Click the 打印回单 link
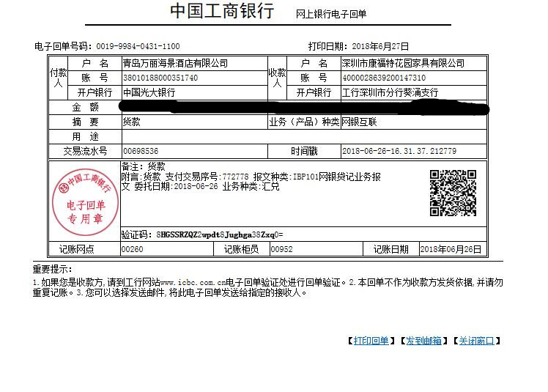The width and height of the screenshot is (548, 392). coord(371,341)
